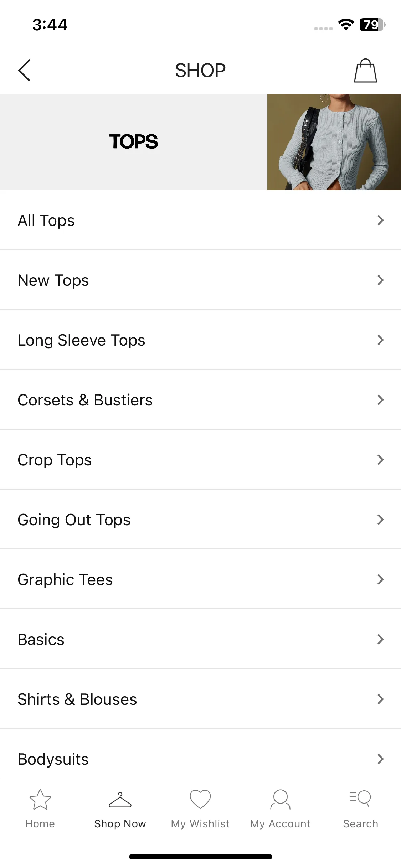Select Shirts & Blouses category

point(200,699)
